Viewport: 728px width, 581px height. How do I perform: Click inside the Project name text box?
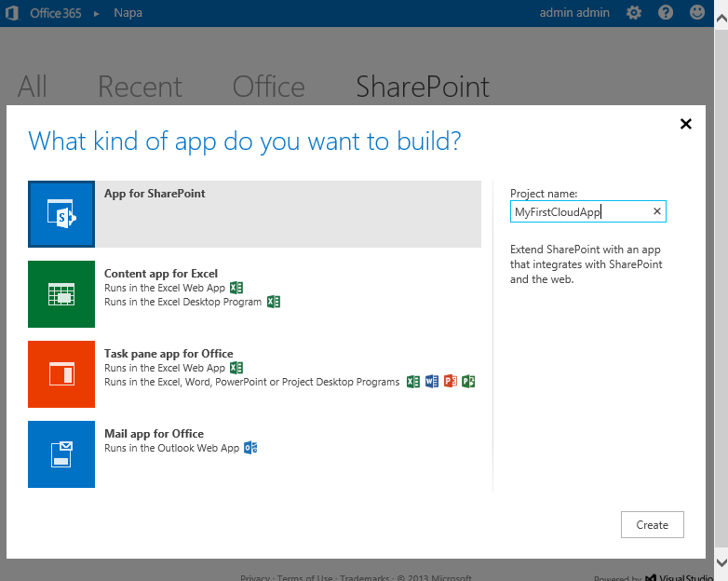tap(577, 212)
